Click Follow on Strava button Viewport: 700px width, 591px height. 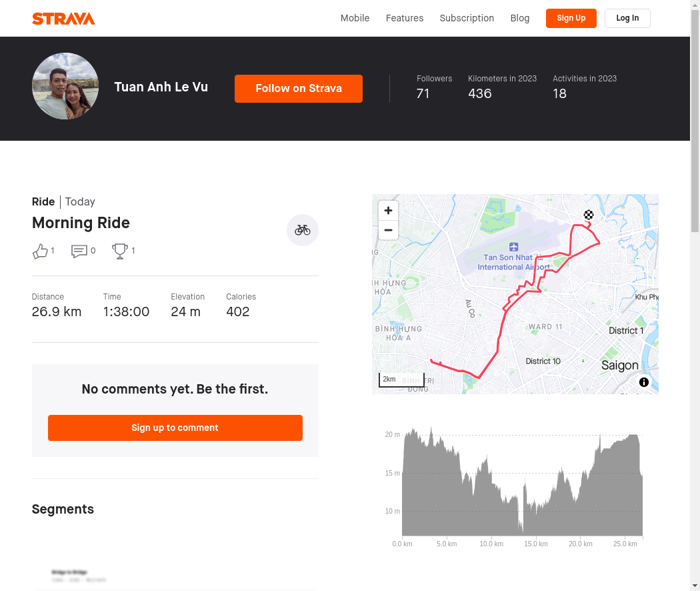pos(299,89)
